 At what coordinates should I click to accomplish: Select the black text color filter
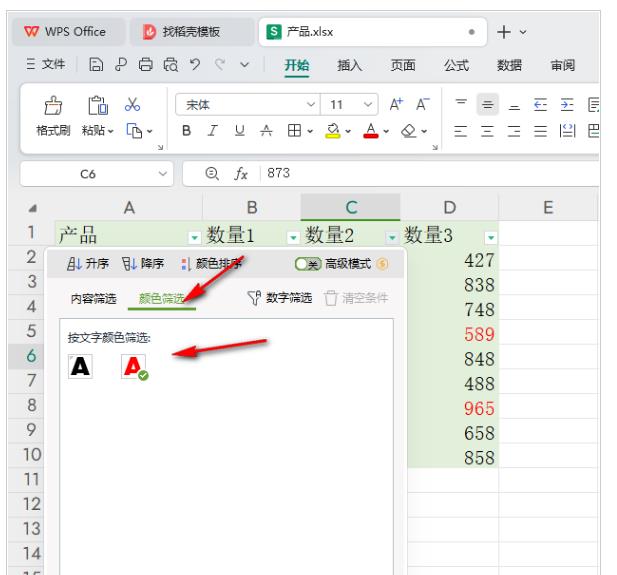80,366
